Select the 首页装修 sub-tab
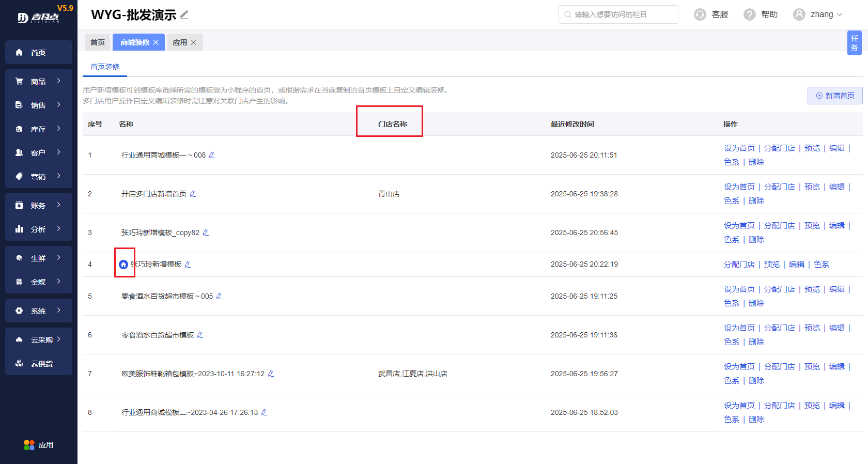Screen dimensions: 868x464 pos(105,67)
